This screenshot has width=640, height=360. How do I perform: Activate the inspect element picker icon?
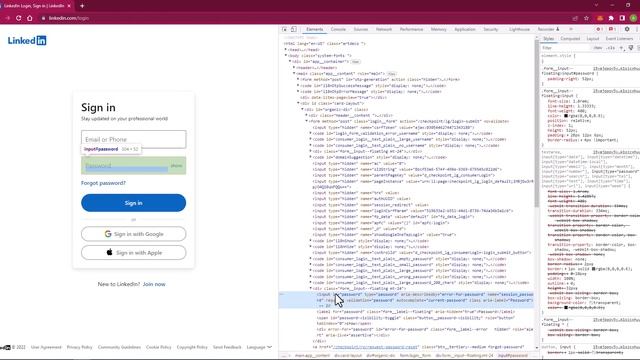click(x=284, y=29)
